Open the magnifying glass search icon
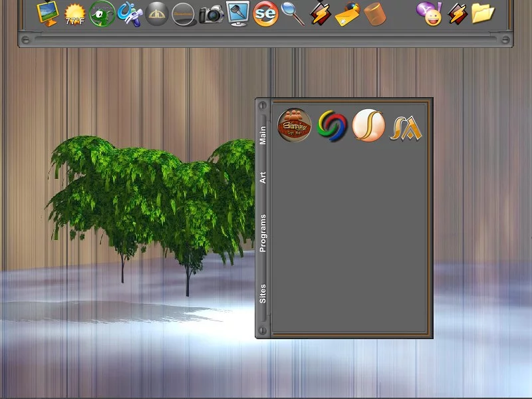 293,13
